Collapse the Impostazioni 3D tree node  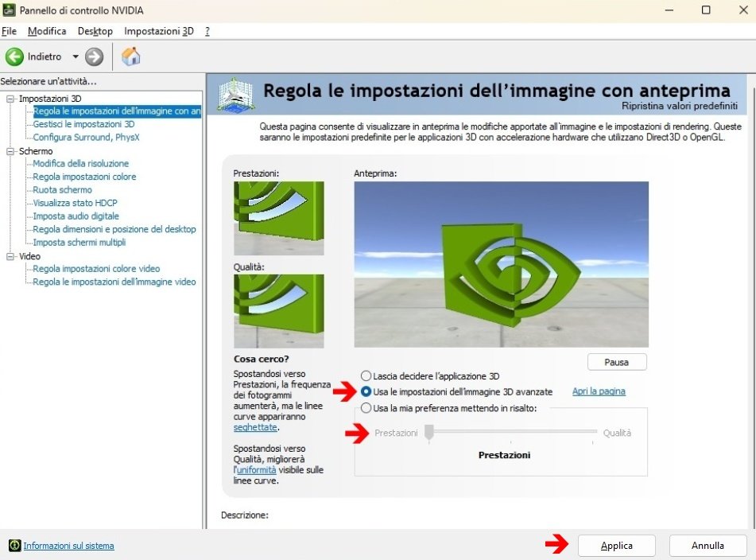11,99
